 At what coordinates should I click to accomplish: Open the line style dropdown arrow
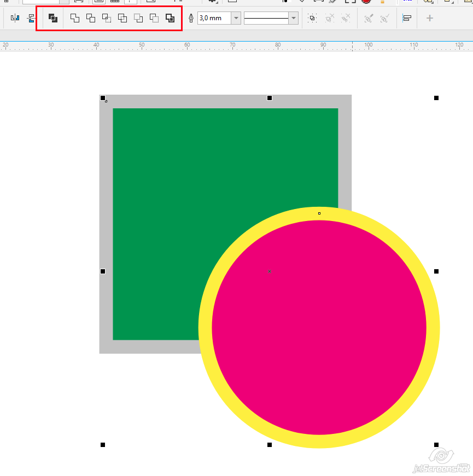click(x=294, y=18)
